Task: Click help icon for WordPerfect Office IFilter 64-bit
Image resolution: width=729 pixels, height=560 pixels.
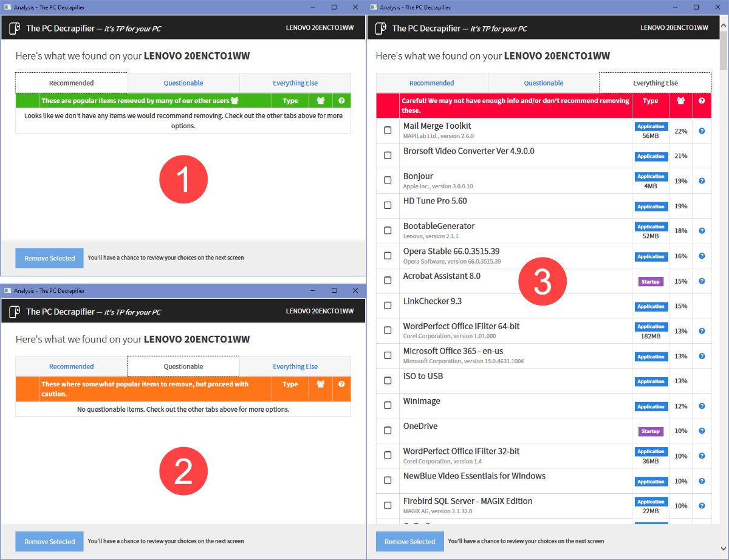Action: click(x=702, y=331)
